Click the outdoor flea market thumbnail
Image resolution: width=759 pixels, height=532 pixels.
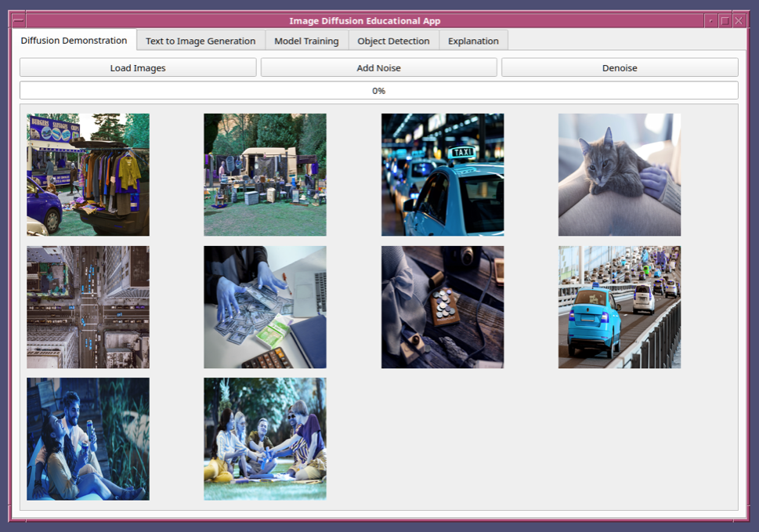pos(265,175)
